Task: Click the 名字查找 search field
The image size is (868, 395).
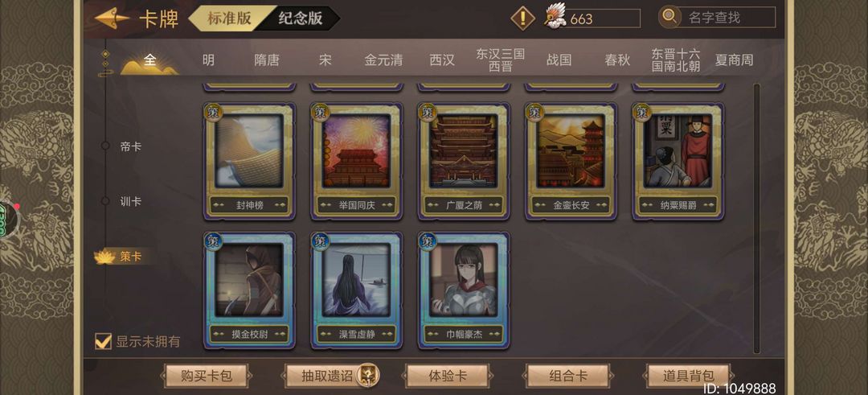Action: click(x=727, y=17)
